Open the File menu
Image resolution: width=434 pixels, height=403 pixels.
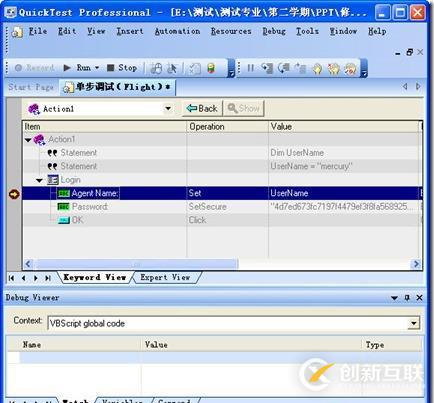[x=38, y=31]
